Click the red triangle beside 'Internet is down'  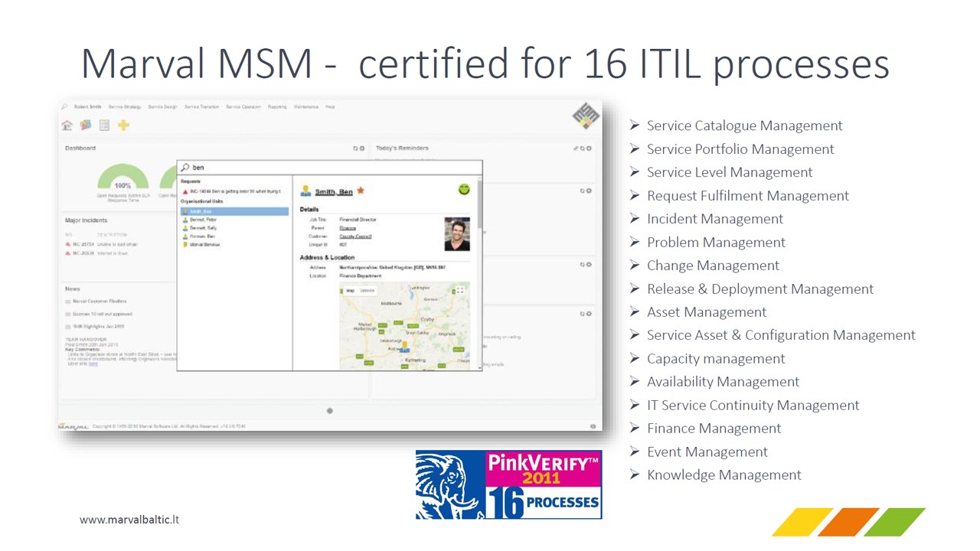tap(68, 253)
